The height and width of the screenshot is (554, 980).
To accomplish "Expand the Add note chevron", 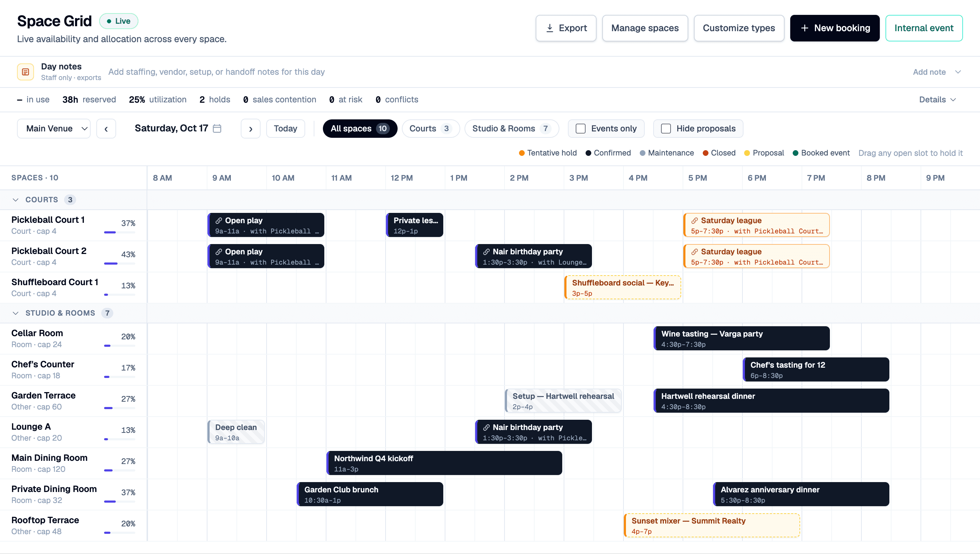I will click(x=958, y=72).
